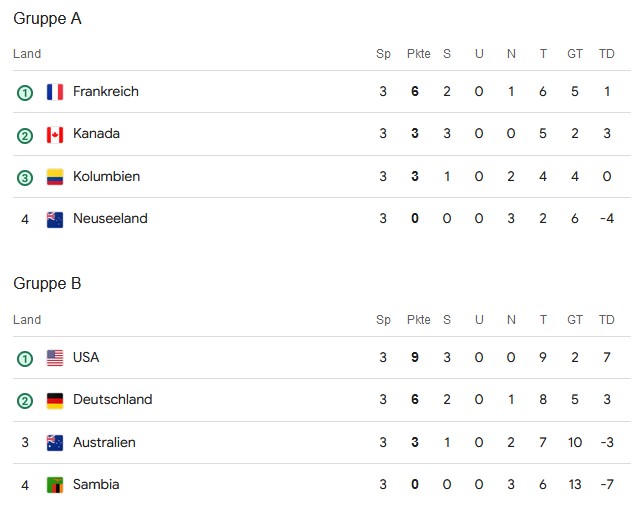Viewport: 632px width, 509px height.
Task: Click the New Zealand flag icon
Action: [x=55, y=219]
